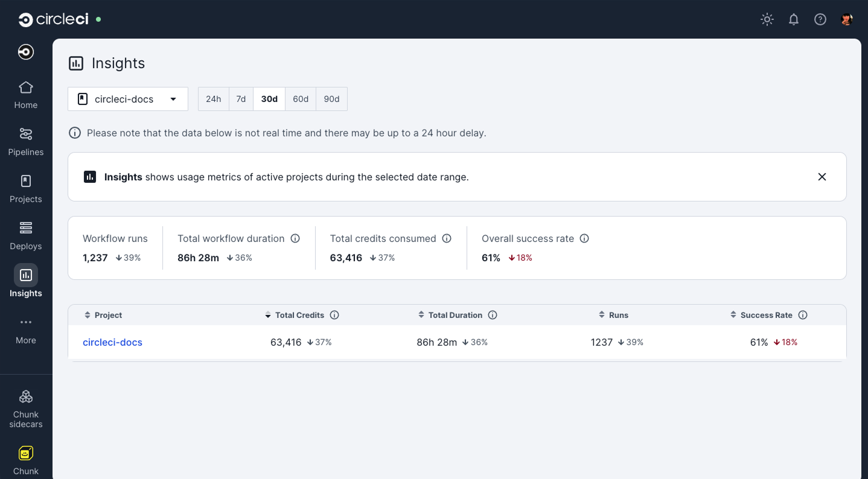Click the bold 86h 28m summary value
868x479 pixels.
tap(198, 258)
